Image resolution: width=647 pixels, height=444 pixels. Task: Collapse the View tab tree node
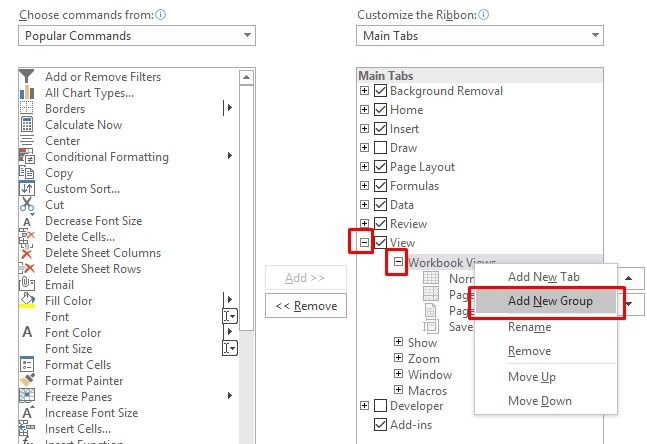[365, 243]
